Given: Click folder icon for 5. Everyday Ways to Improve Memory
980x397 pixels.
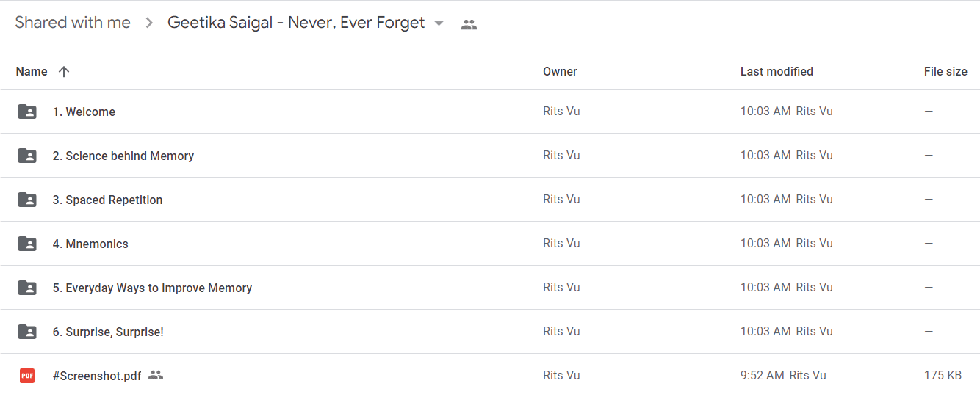Looking at the screenshot, I should [27, 288].
